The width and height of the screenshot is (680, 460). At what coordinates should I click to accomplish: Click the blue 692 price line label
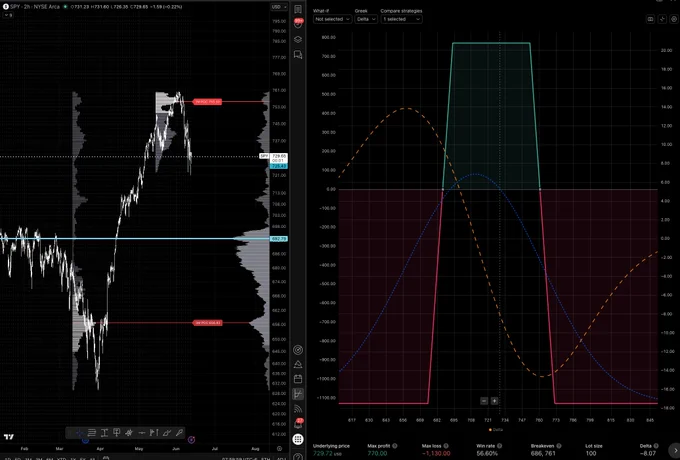pos(278,239)
